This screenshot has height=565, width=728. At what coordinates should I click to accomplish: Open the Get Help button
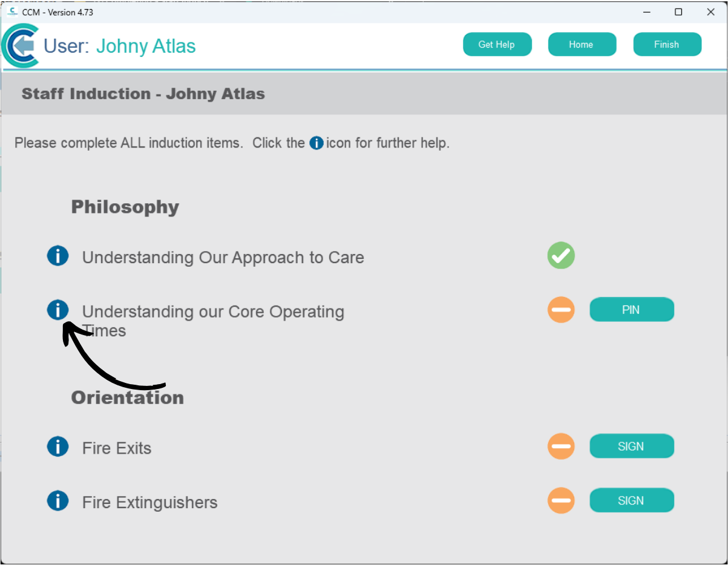click(497, 44)
